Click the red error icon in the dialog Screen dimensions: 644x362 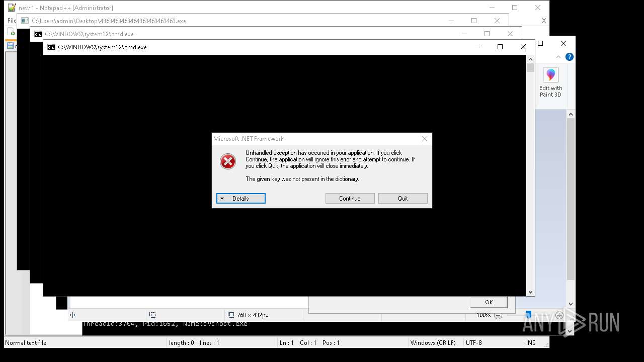point(228,161)
